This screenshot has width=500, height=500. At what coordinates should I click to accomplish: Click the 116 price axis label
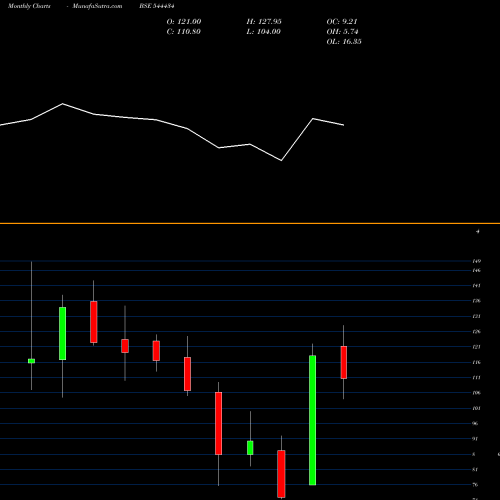pos(476,362)
